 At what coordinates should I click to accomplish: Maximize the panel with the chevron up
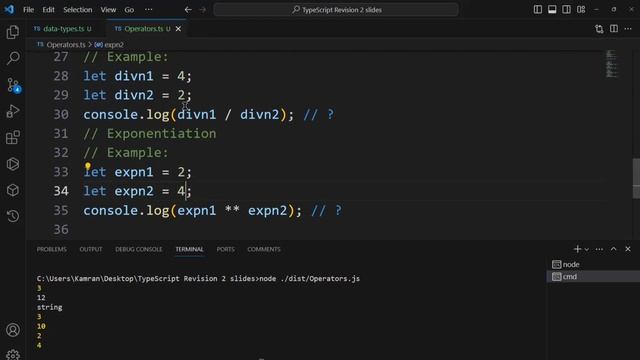click(x=613, y=249)
